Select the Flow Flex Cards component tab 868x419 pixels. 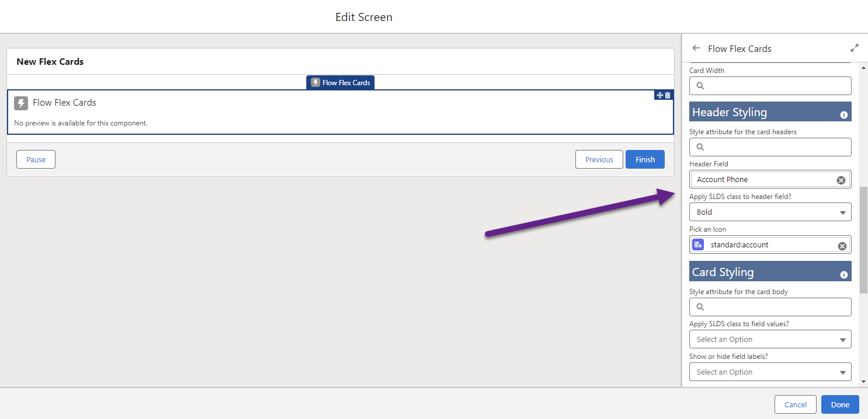click(341, 83)
